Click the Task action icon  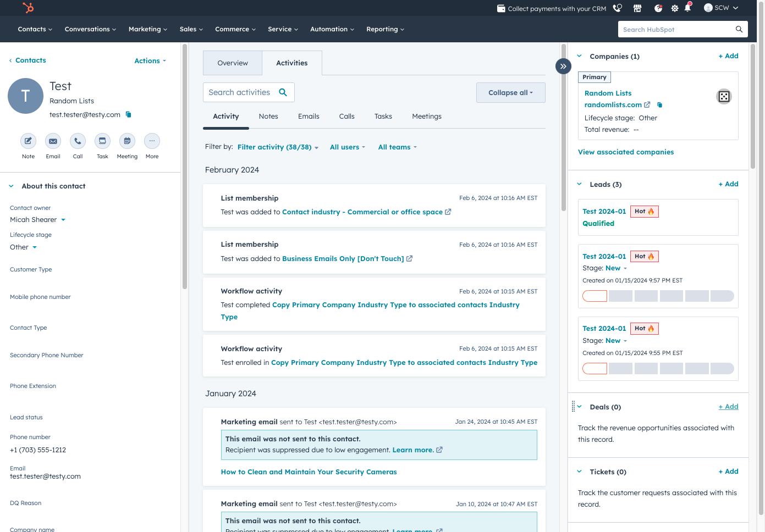[102, 141]
